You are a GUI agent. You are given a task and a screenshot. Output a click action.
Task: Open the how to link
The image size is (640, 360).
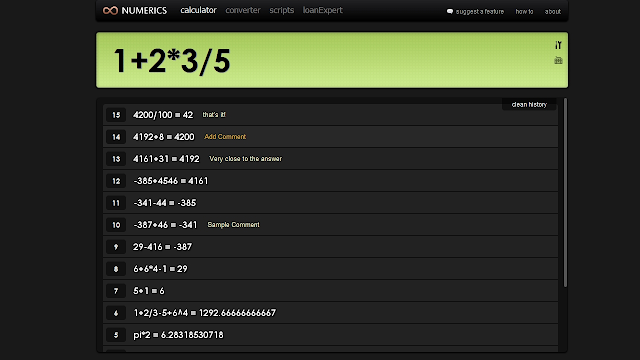(x=524, y=11)
